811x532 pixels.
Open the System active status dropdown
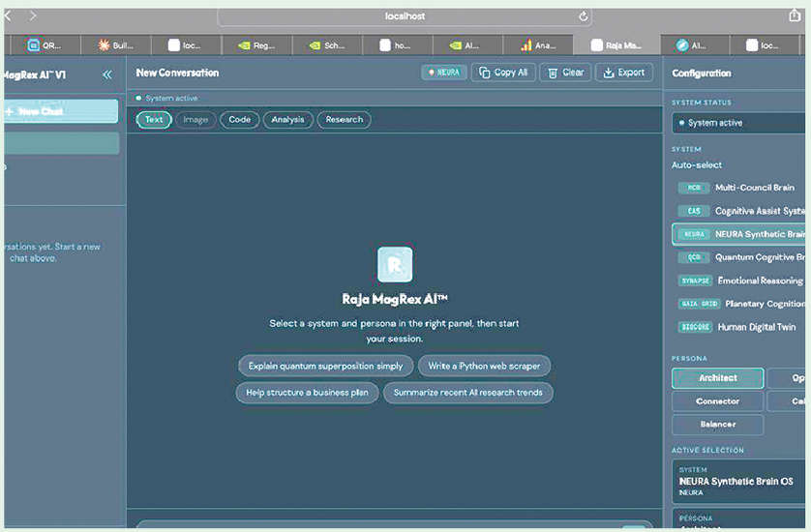pyautogui.click(x=740, y=123)
